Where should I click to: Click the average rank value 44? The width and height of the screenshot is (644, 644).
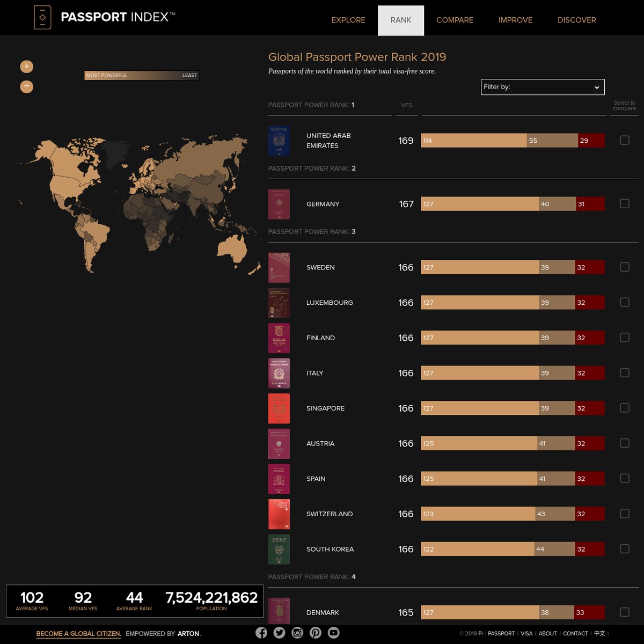[x=134, y=597]
